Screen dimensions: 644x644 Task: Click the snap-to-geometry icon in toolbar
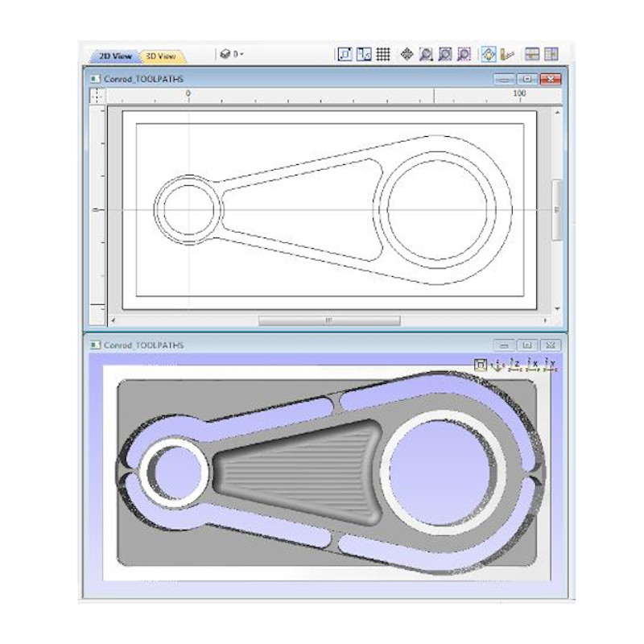(x=345, y=54)
